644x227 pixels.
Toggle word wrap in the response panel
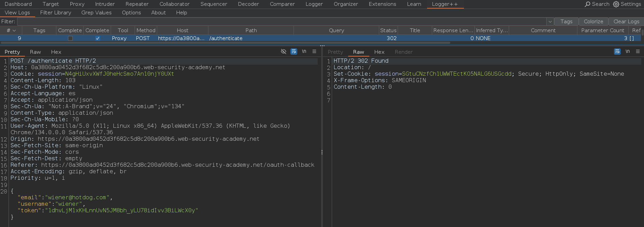coord(617,52)
